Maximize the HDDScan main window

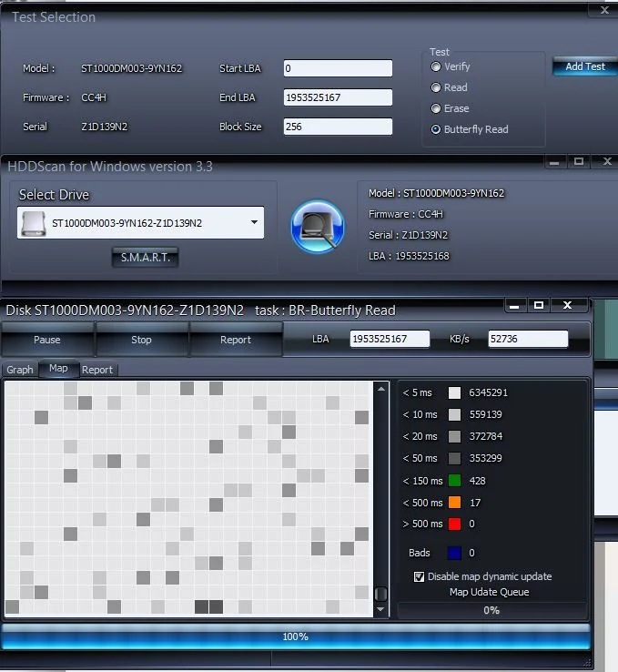point(579,161)
